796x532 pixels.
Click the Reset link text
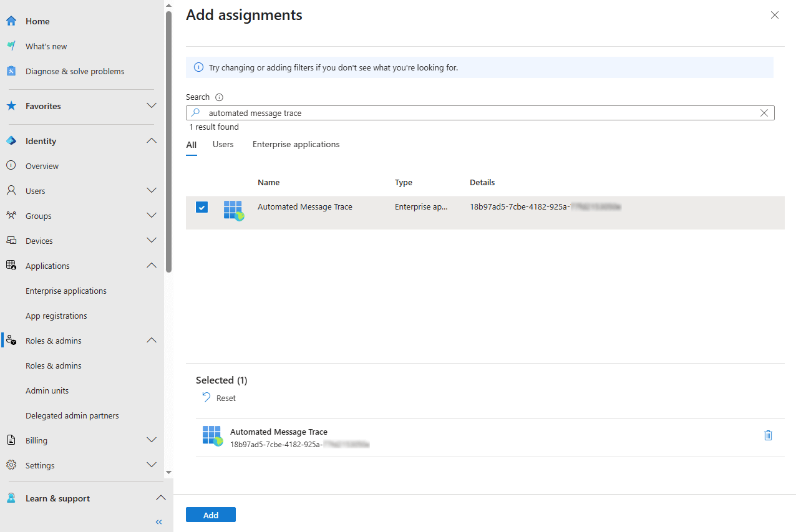pyautogui.click(x=226, y=398)
